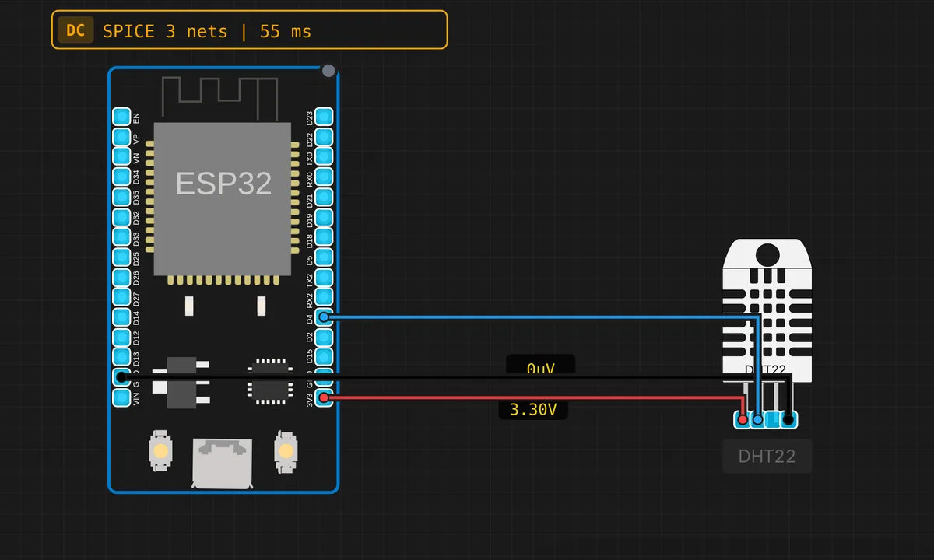
Task: Click the D12 pin on the ESP32
Action: pyautogui.click(x=121, y=338)
